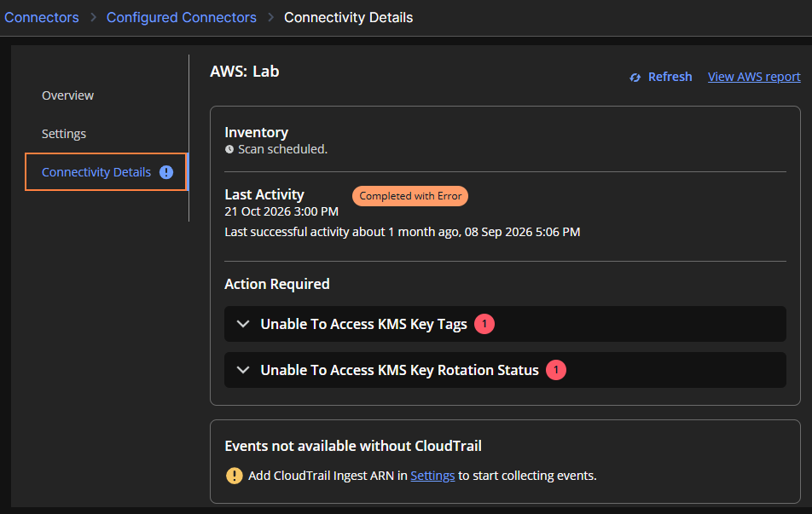Click the Events not available without CloudTrail heading
Image resolution: width=812 pixels, height=514 pixels.
pyautogui.click(x=353, y=446)
